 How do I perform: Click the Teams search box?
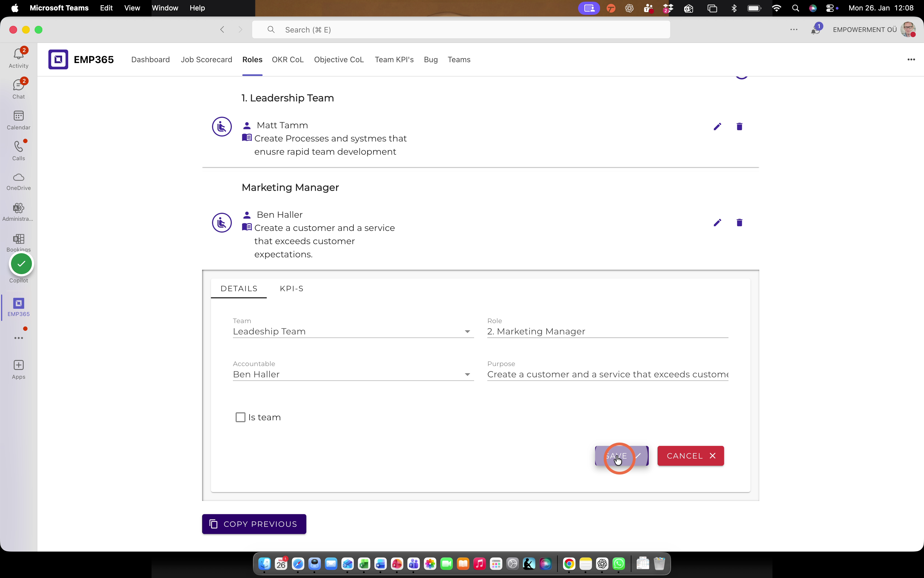click(x=461, y=29)
